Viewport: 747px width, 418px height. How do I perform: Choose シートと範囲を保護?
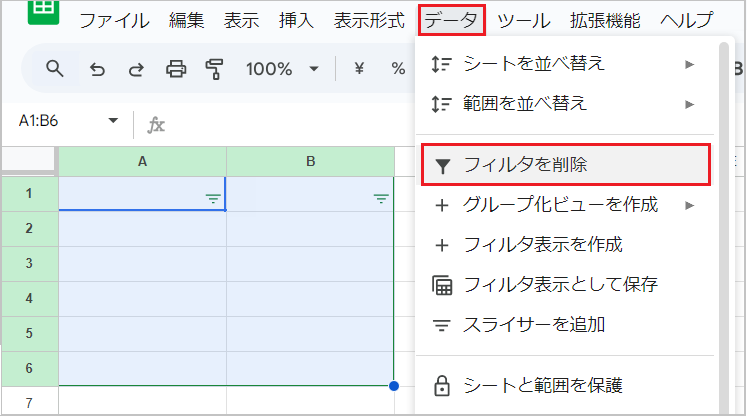(566, 386)
